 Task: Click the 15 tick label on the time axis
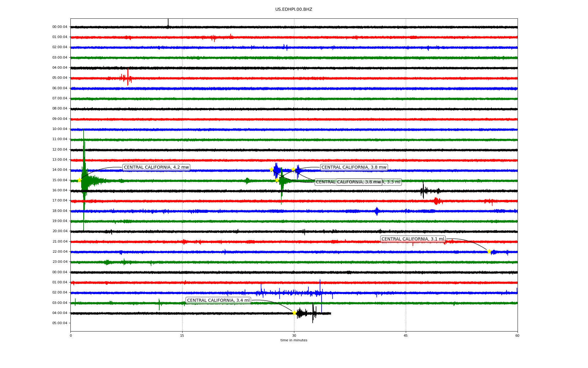[x=182, y=335]
